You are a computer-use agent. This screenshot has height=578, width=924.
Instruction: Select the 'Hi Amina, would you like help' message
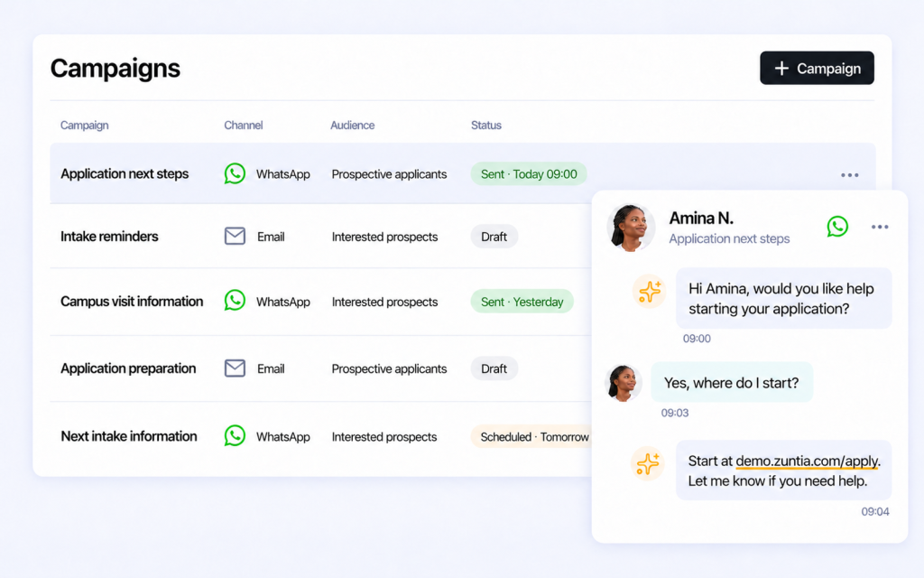(x=783, y=298)
